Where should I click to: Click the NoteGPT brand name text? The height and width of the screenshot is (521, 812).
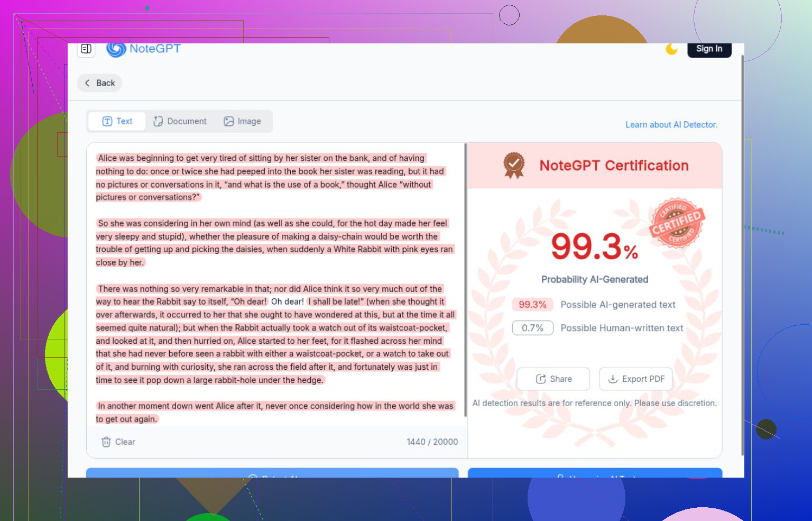[x=155, y=49]
